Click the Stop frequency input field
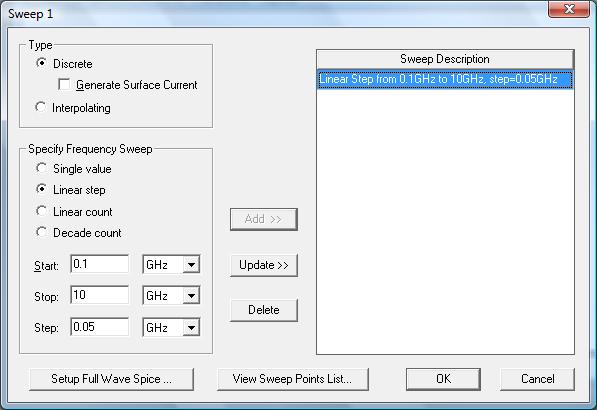The width and height of the screenshot is (597, 410). coord(99,295)
